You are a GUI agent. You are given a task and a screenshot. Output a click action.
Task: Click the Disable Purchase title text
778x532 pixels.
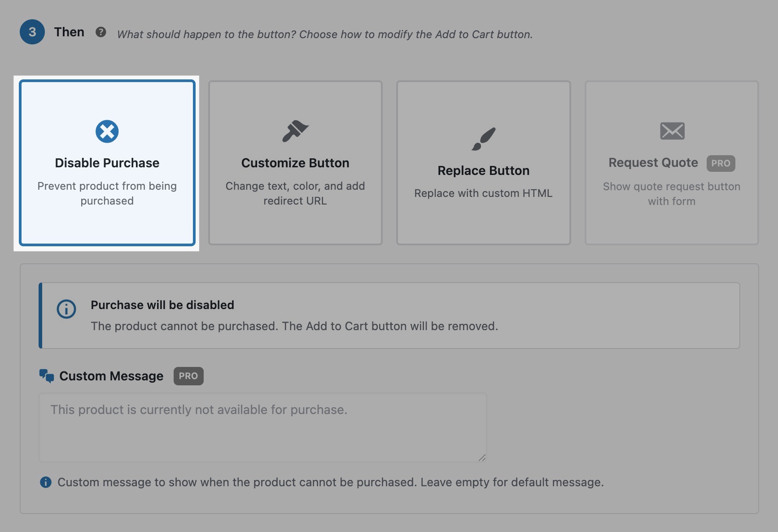107,162
